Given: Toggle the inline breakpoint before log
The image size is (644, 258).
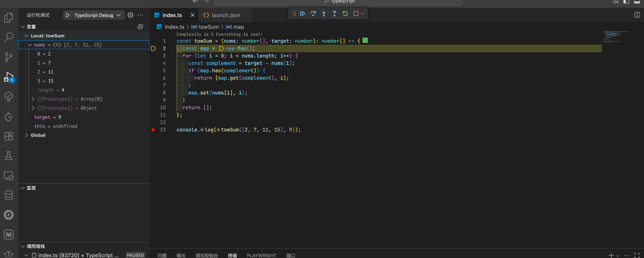Looking at the screenshot, I should 202,130.
